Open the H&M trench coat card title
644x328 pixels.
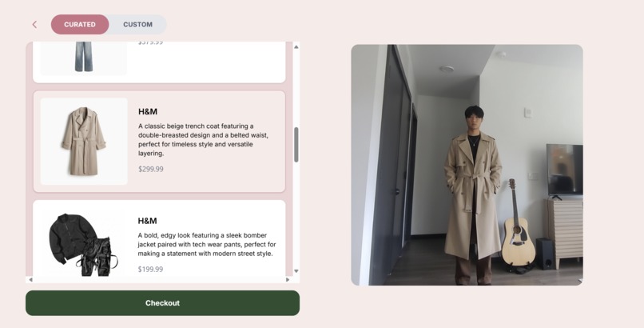(x=148, y=111)
